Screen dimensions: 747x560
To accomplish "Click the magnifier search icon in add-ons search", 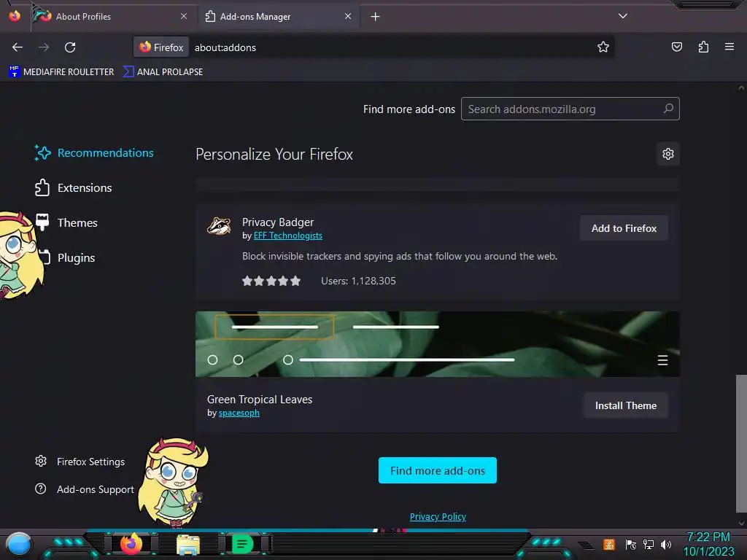I will tap(668, 109).
